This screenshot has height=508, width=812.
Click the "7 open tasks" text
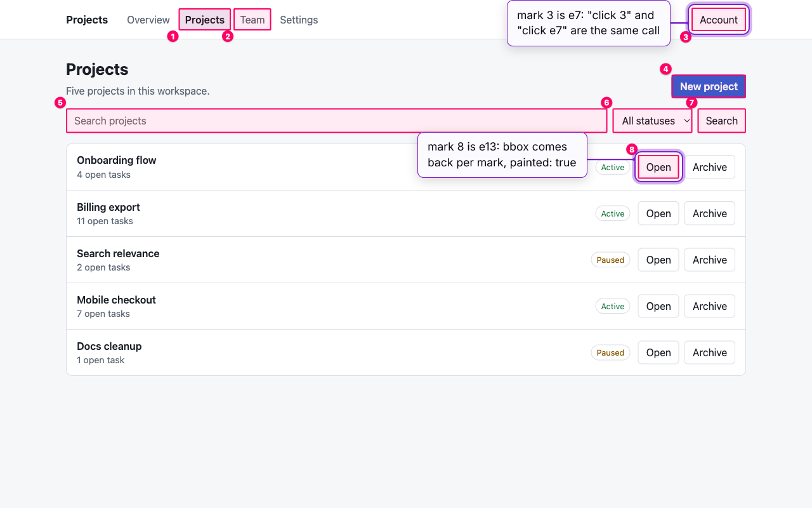pyautogui.click(x=103, y=314)
